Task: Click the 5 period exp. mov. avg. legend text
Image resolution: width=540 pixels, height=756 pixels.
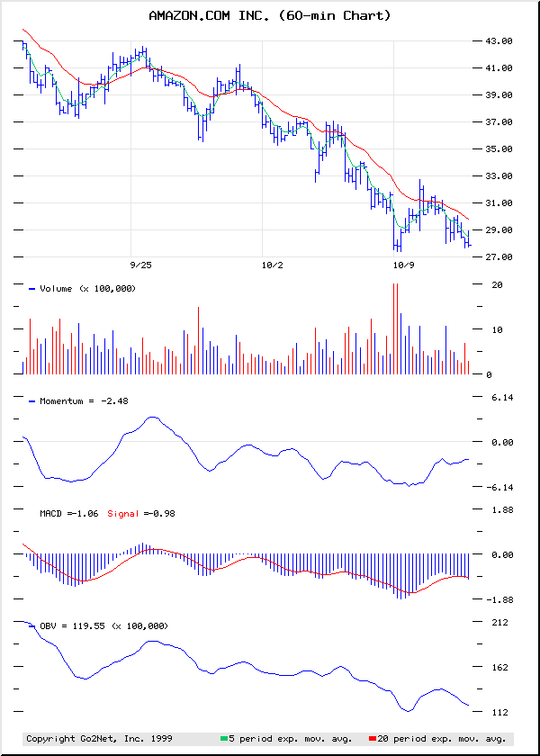Action: [x=290, y=739]
